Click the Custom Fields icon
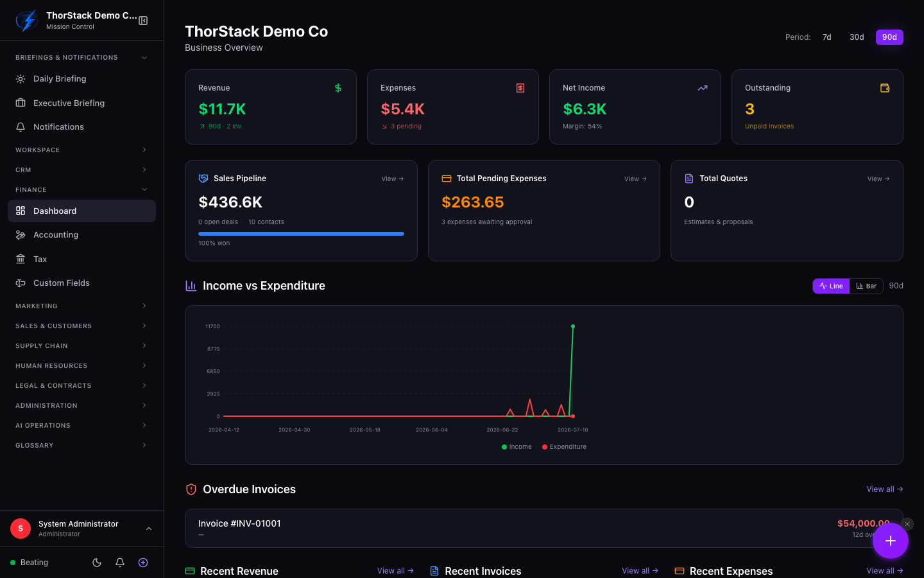 (21, 283)
